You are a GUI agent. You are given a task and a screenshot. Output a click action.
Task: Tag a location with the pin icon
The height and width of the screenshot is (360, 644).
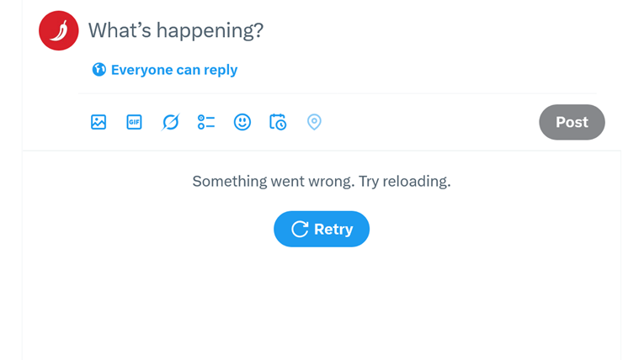(x=314, y=122)
